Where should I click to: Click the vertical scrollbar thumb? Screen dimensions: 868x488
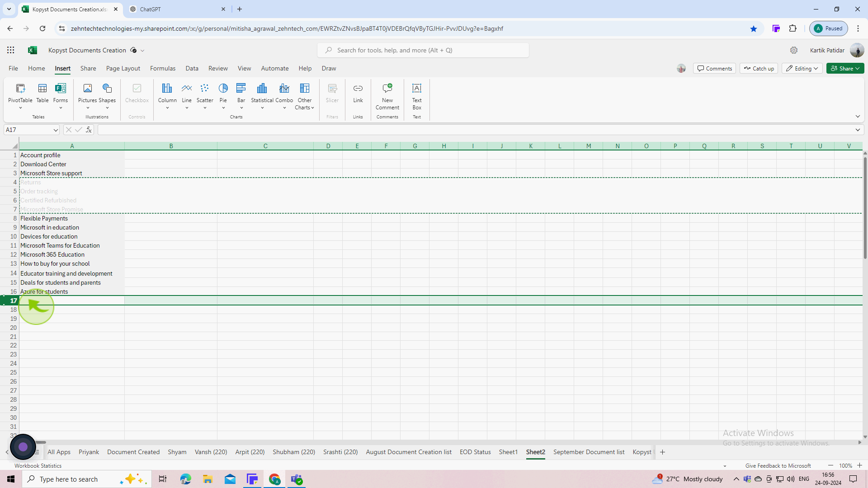click(865, 208)
